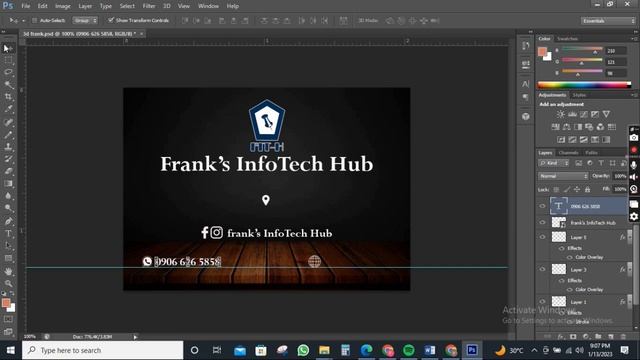Select the Move tool

8,49
